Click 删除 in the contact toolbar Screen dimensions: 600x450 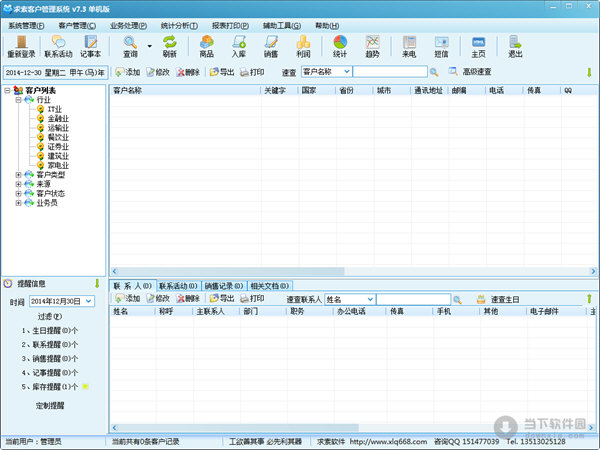pos(188,298)
